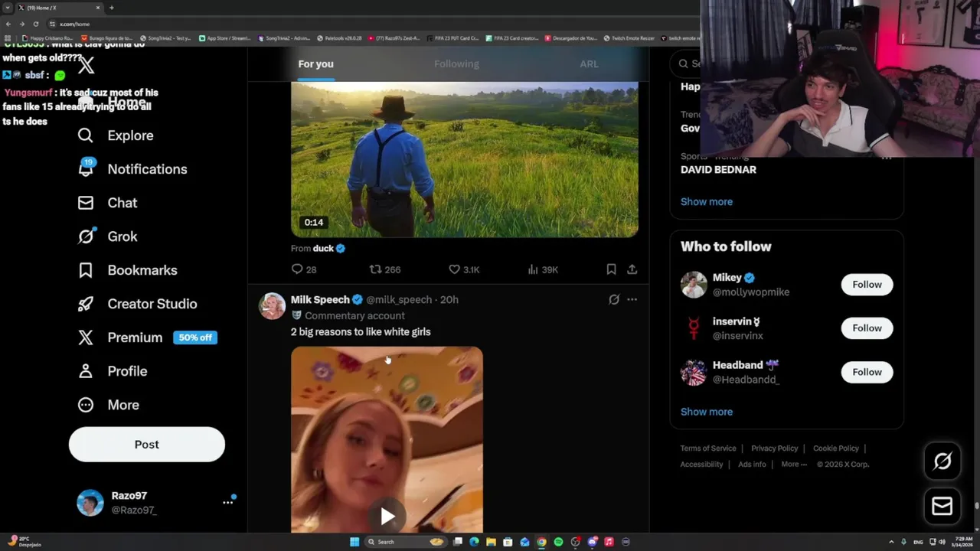This screenshot has width=980, height=551.
Task: Click Show more under Who to follow
Action: (x=707, y=412)
